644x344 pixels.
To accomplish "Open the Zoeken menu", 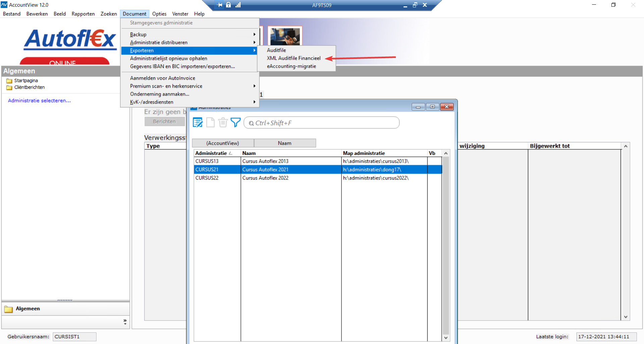I will (x=109, y=14).
